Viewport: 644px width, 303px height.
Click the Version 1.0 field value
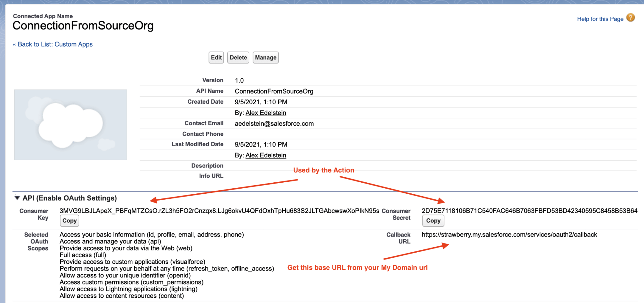[x=240, y=80]
